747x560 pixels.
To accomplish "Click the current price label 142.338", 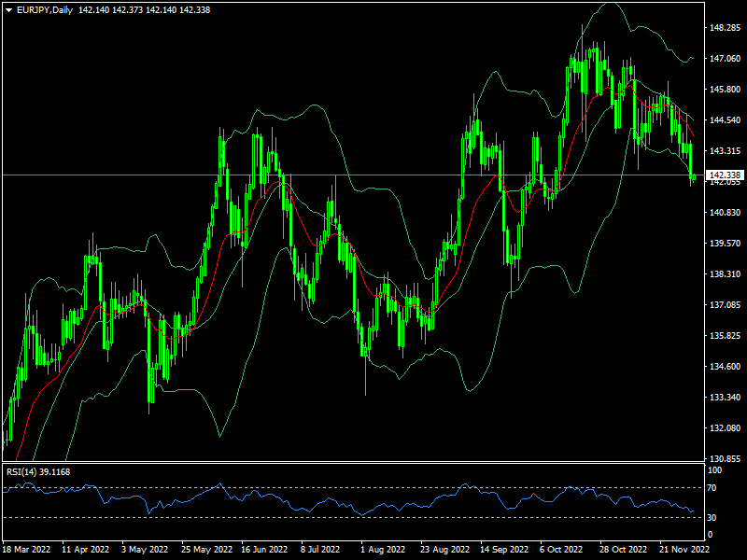I will tap(725, 175).
